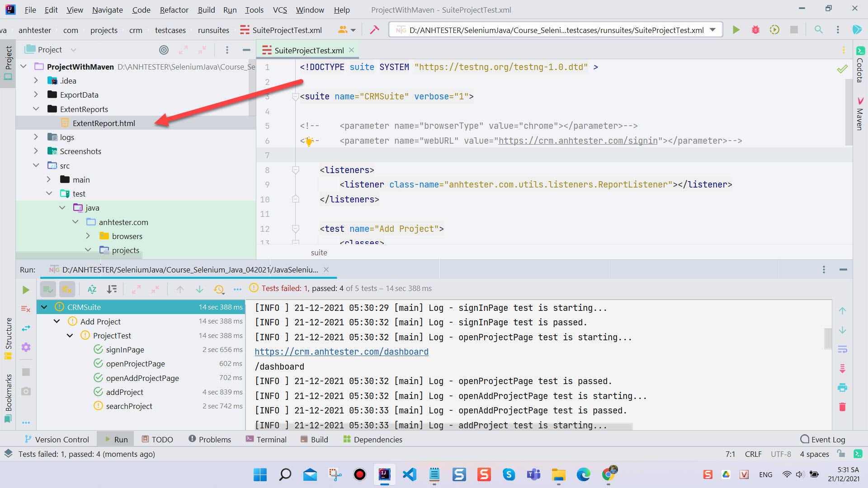868x488 pixels.
Task: Toggle scroll to end icon in console
Action: [842, 368]
